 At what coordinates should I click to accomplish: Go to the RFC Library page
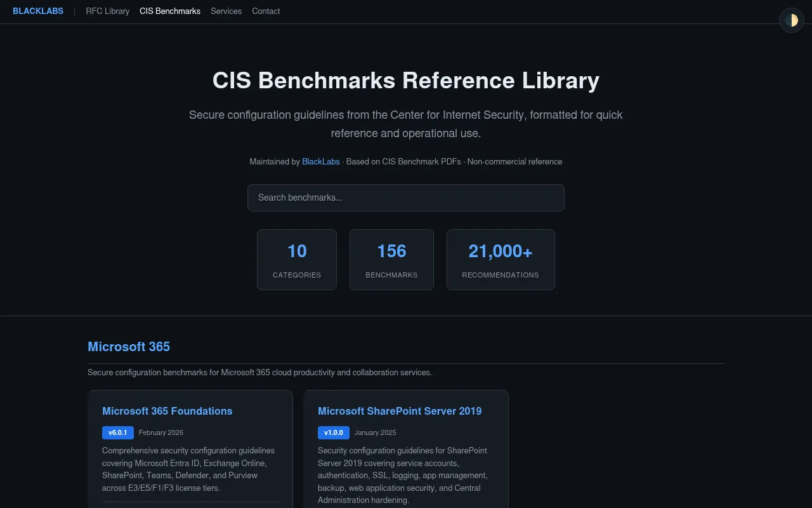click(108, 11)
